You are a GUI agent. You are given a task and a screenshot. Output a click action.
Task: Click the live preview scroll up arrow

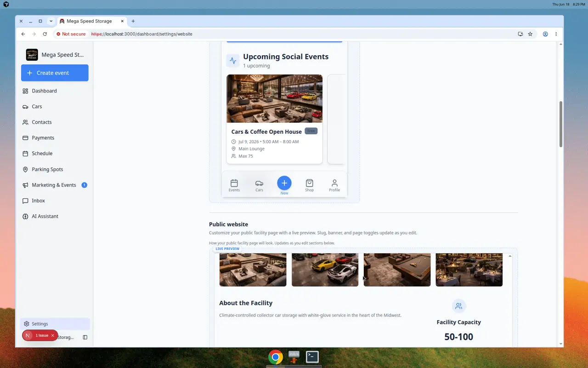click(x=510, y=256)
